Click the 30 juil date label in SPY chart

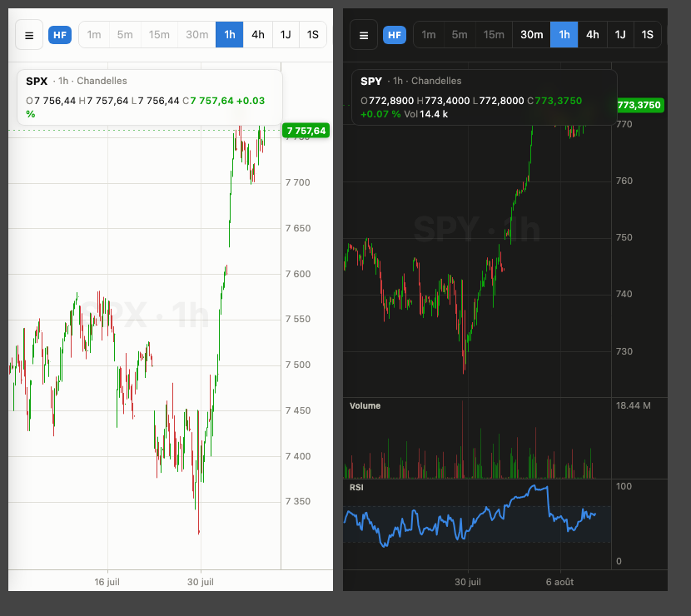coord(468,582)
